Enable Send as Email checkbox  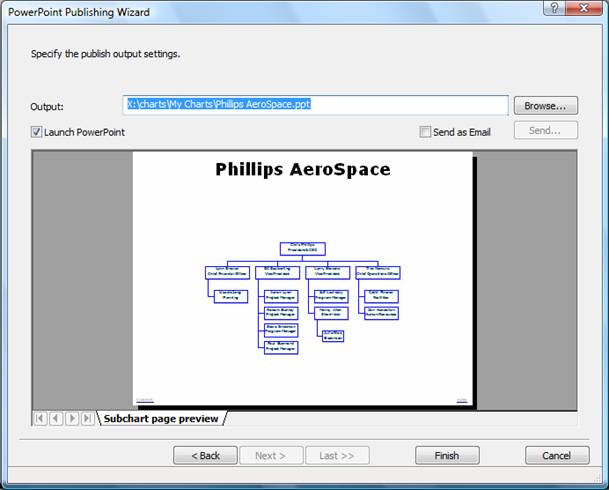pos(425,132)
